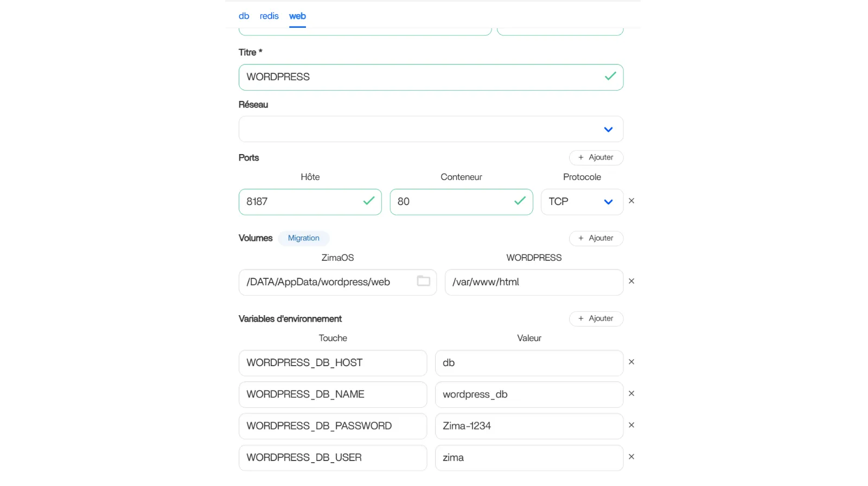
Task: Add a new volume with Ajouter
Action: (x=596, y=239)
